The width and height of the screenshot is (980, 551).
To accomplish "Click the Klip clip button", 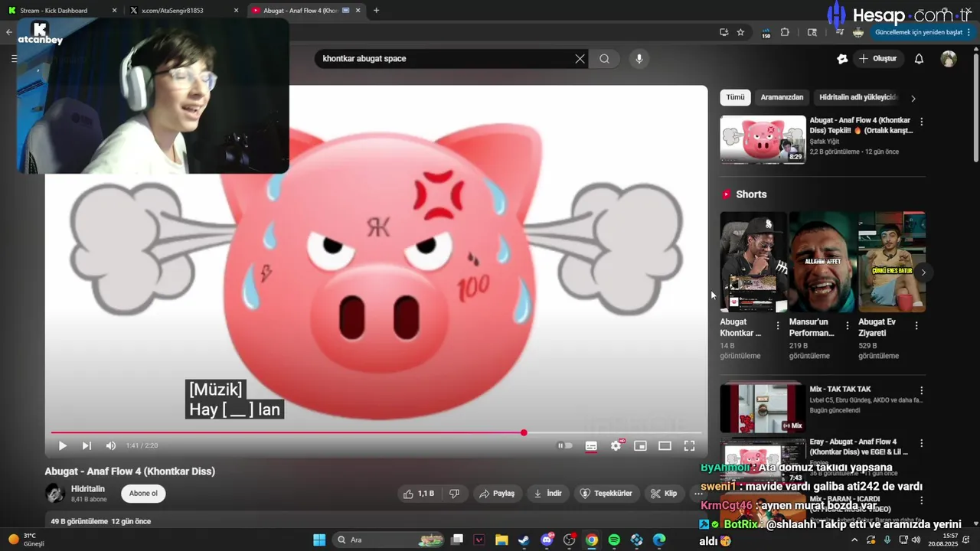I will pyautogui.click(x=664, y=494).
